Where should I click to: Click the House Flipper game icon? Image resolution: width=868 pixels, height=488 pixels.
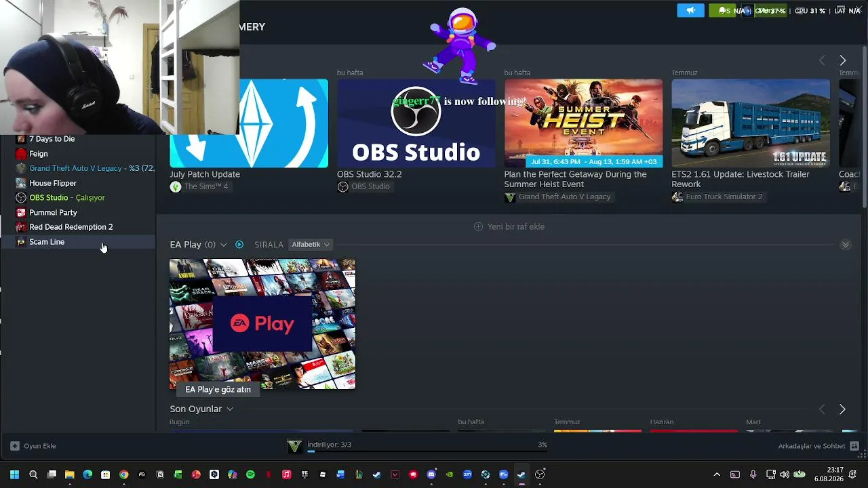tap(21, 183)
